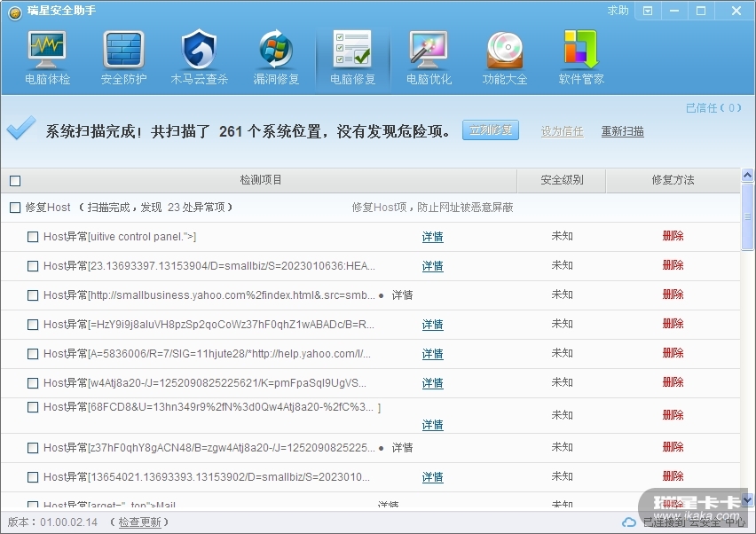View 详情 for smallbusiness.yahoo.com entry

click(402, 295)
